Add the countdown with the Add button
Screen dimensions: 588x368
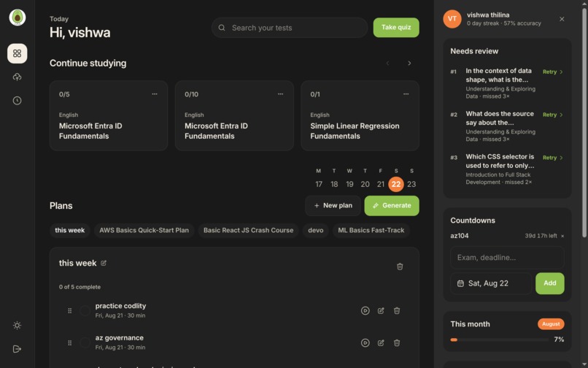550,283
